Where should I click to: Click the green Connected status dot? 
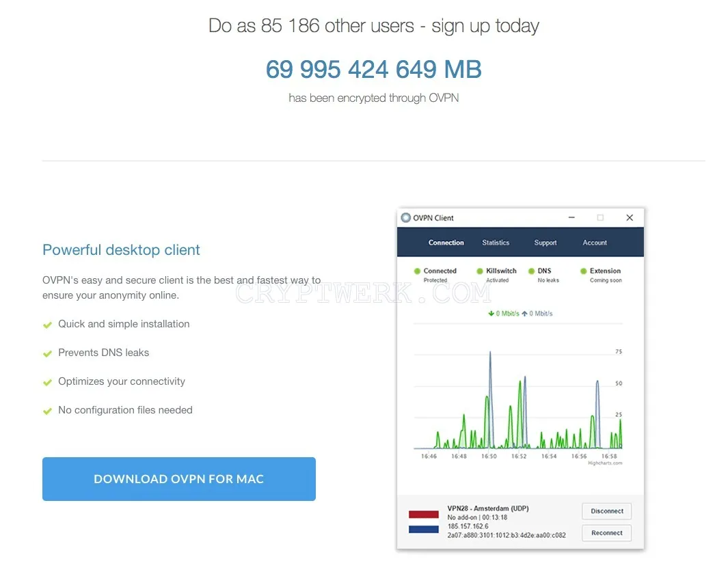point(417,271)
